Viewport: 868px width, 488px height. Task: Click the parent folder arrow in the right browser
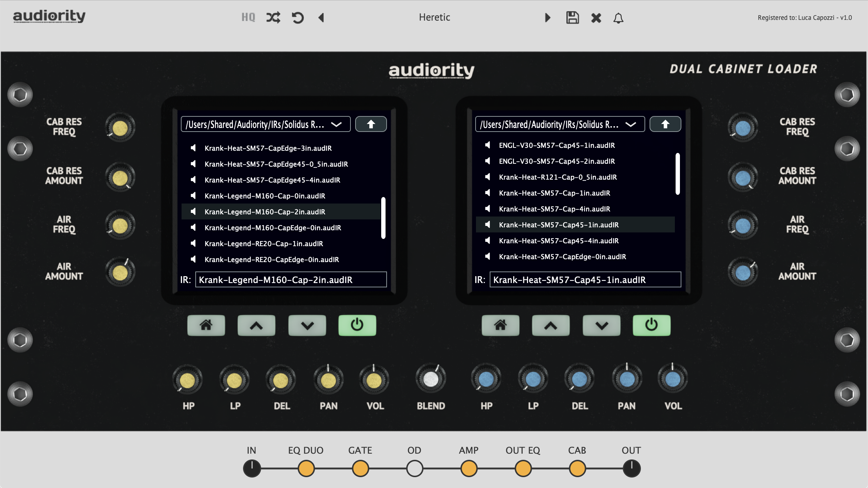(x=665, y=124)
